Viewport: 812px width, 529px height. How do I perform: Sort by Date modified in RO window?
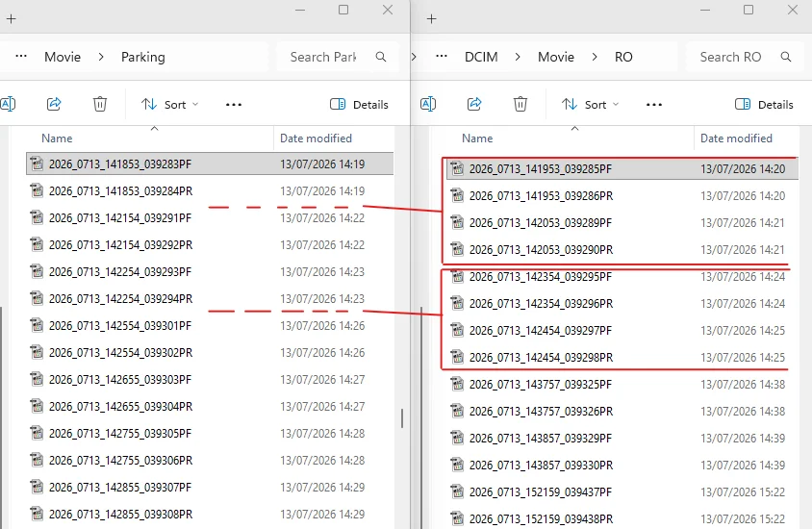pyautogui.click(x=736, y=139)
